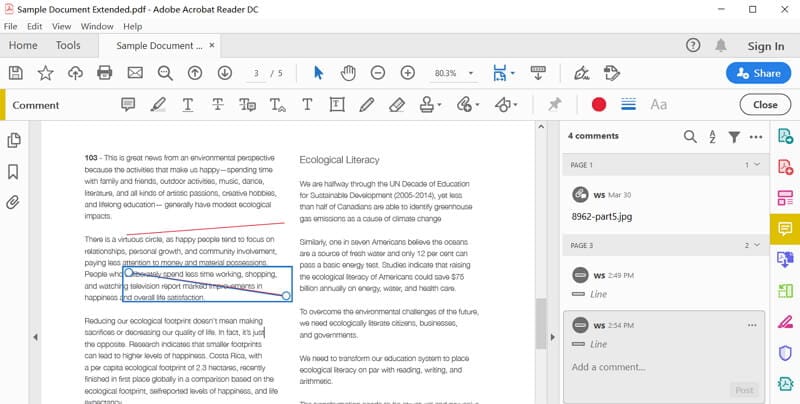Viewport: 800px width, 404px height.
Task: Search comments in comments pane
Action: pyautogui.click(x=690, y=136)
